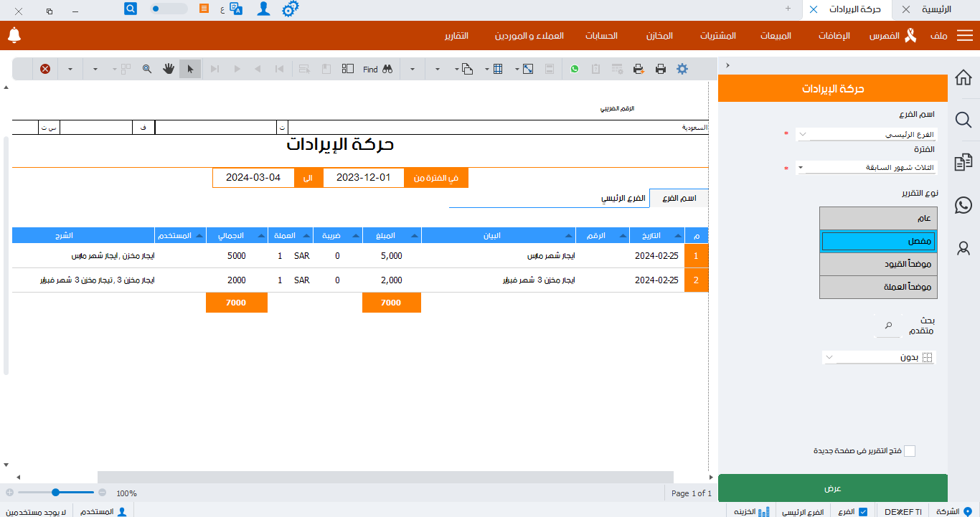
Task: Click the red stop/cancel icon in toolbar
Action: pos(45,69)
